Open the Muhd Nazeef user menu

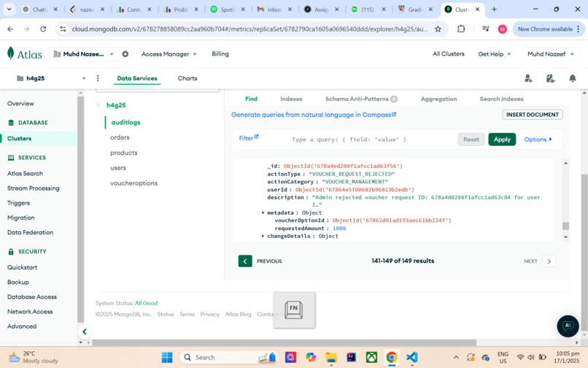[x=551, y=54]
